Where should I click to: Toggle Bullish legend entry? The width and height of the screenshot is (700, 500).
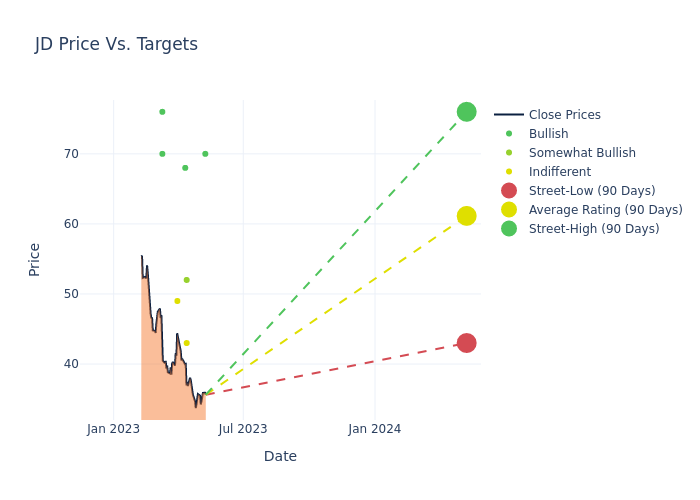coord(548,134)
